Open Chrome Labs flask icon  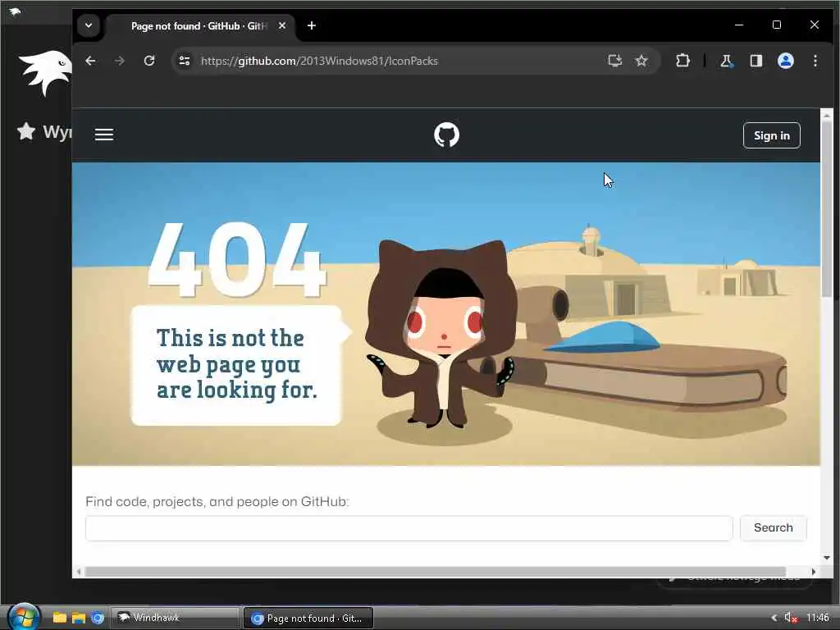[727, 61]
